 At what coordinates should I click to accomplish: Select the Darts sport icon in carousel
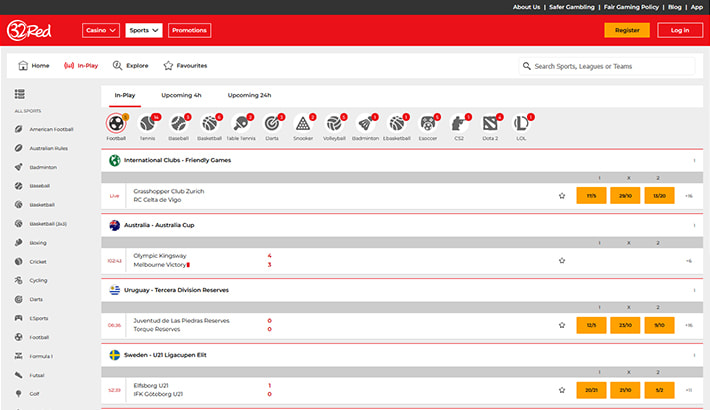tap(272, 123)
